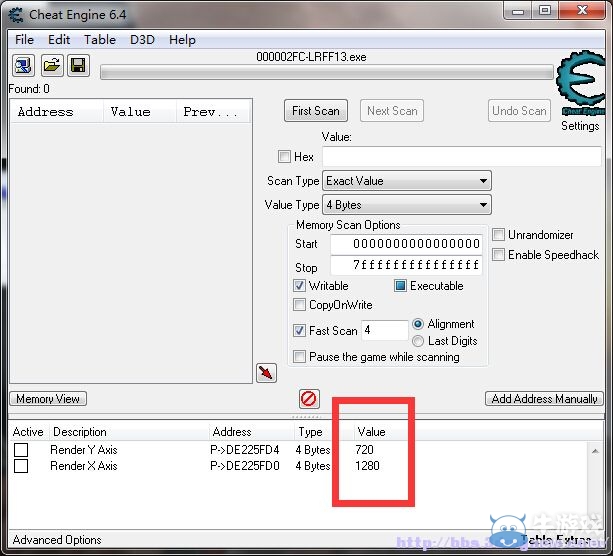Click process name 000002FC-LRFF13.exe
The height and width of the screenshot is (556, 613).
click(311, 57)
